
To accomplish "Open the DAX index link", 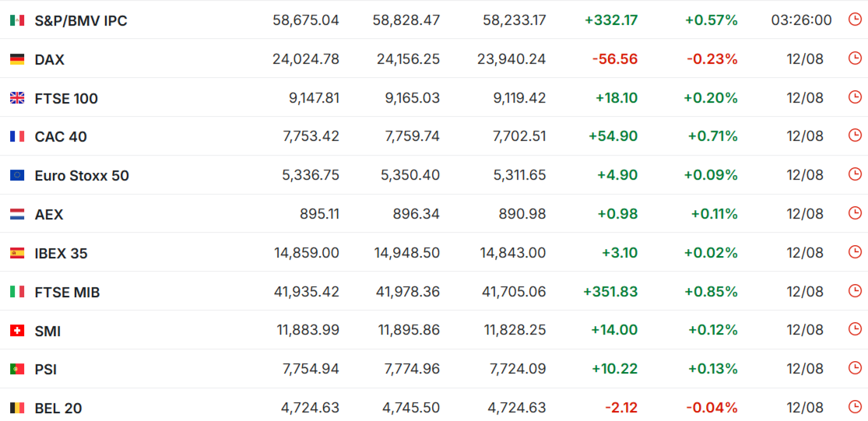I will click(x=49, y=60).
